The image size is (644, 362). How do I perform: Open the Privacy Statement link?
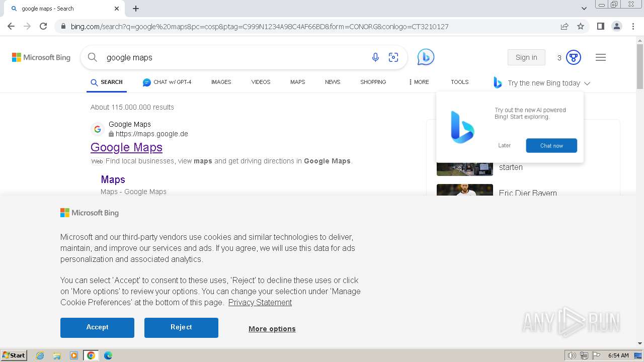pos(260,302)
